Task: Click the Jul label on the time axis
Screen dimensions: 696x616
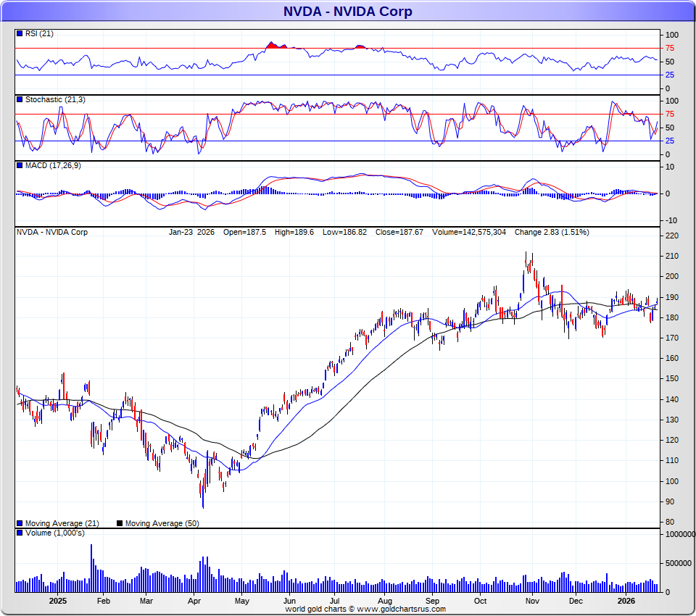Action: point(334,601)
